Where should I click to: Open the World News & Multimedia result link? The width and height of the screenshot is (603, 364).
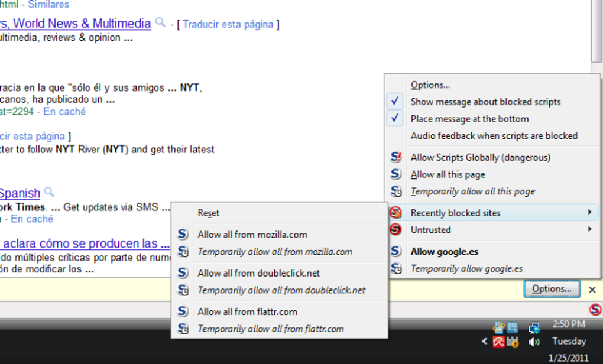tap(76, 24)
